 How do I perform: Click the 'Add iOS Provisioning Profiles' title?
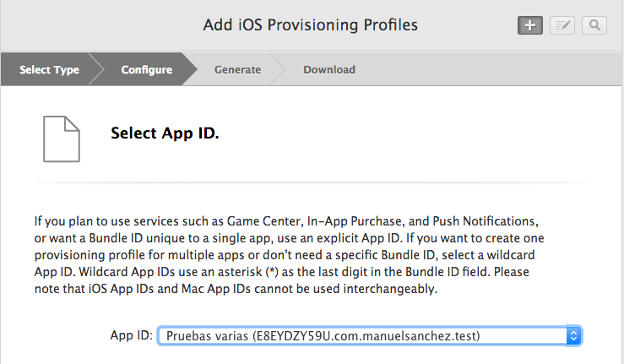311,25
